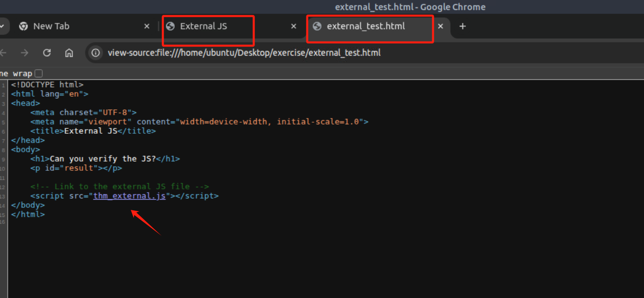Screen dimensions: 644x298
Task: Reload the current page
Action: click(47, 53)
